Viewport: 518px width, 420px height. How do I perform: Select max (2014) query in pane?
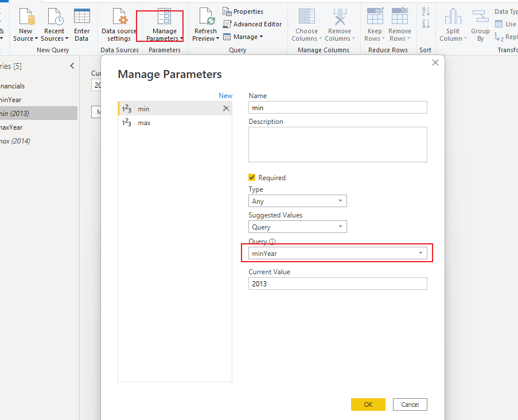pyautogui.click(x=38, y=141)
